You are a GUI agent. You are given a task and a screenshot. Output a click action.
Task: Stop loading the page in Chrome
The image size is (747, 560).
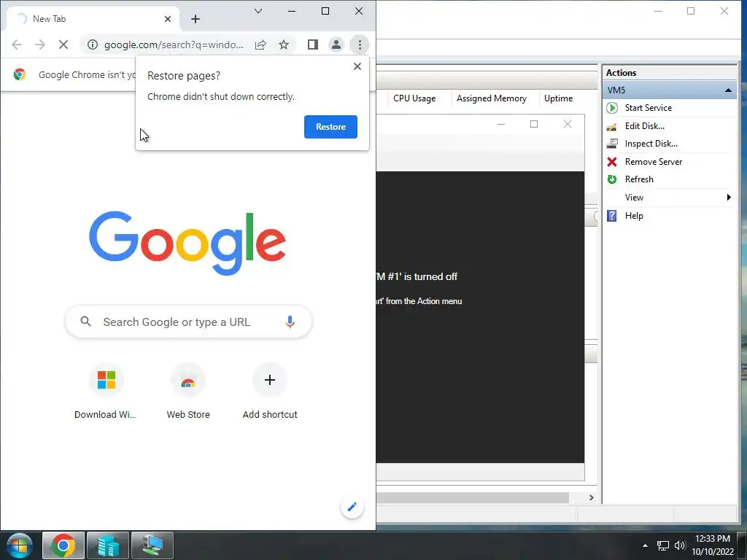(63, 44)
